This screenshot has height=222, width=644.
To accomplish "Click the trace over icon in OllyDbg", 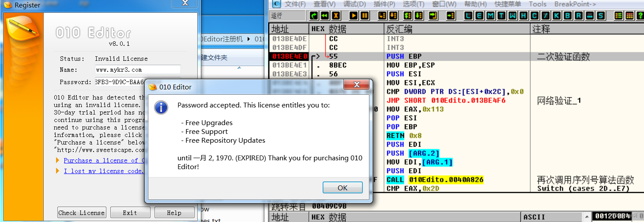I will tap(419, 16).
